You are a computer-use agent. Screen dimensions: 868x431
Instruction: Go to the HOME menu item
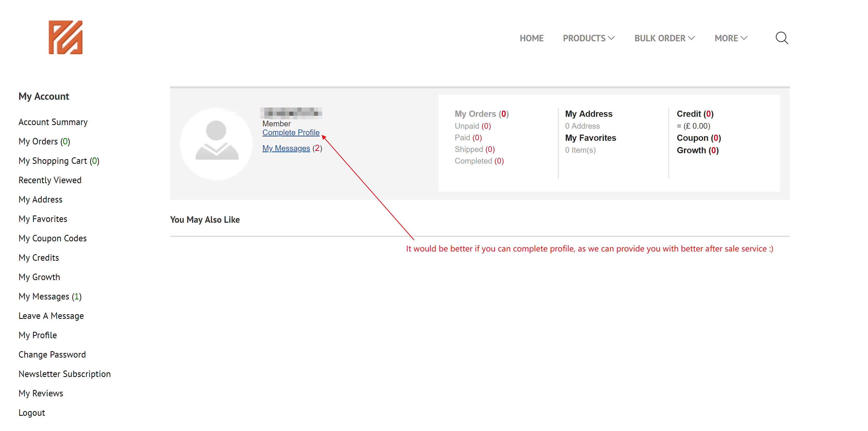pyautogui.click(x=531, y=38)
